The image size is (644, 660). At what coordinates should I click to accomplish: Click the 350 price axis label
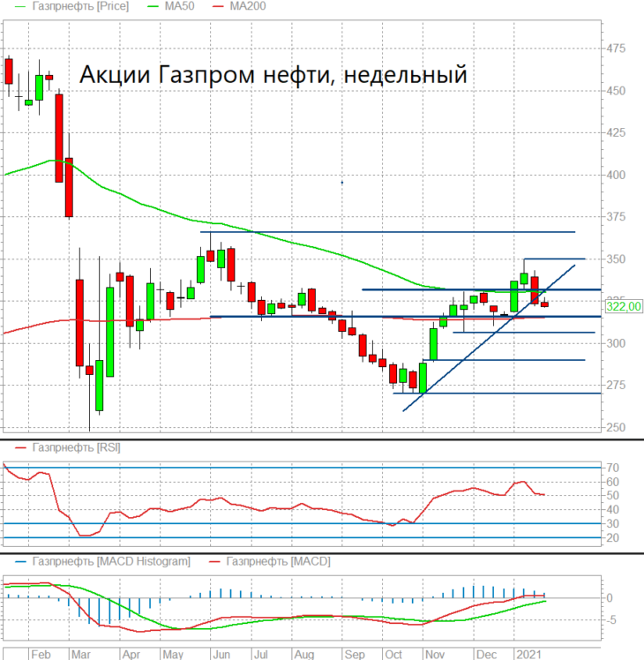point(616,259)
